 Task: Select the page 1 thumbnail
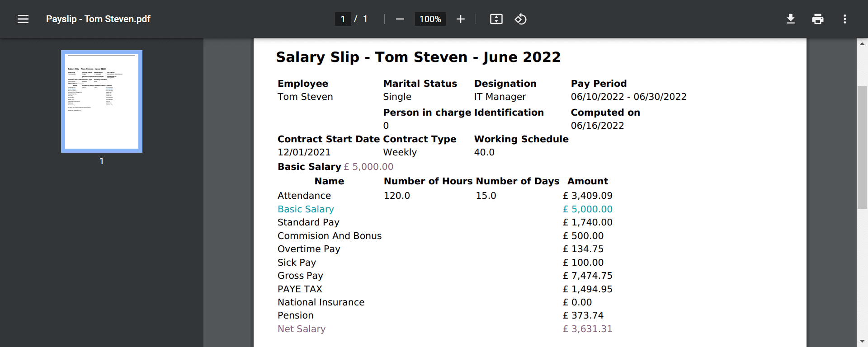(x=102, y=102)
